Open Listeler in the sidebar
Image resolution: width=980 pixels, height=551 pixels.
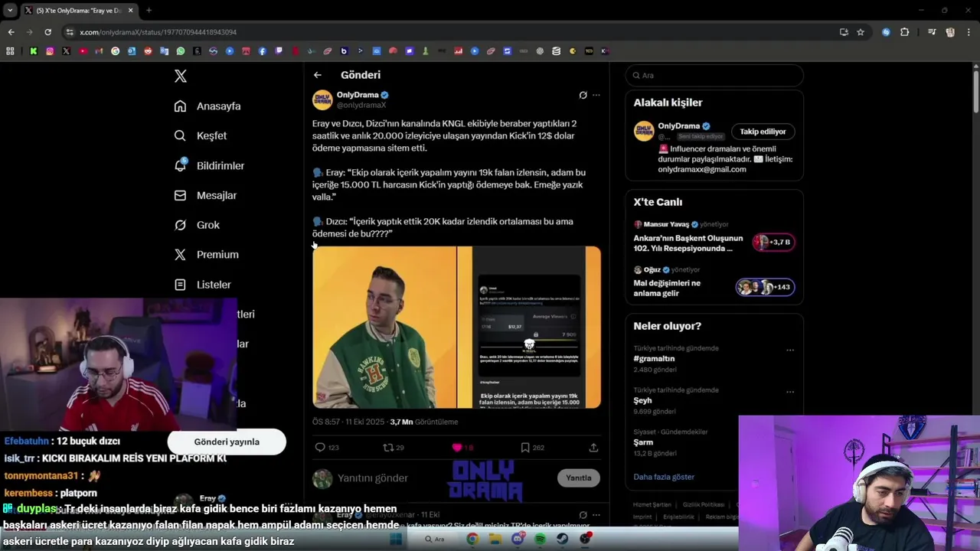[x=202, y=284]
